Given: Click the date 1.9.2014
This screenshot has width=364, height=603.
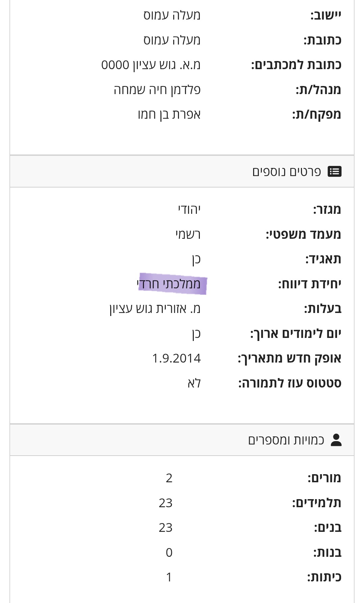Looking at the screenshot, I should tap(176, 358).
